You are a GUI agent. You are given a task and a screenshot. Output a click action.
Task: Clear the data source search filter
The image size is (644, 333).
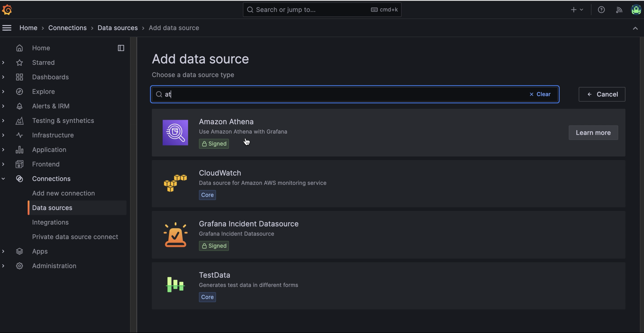540,94
